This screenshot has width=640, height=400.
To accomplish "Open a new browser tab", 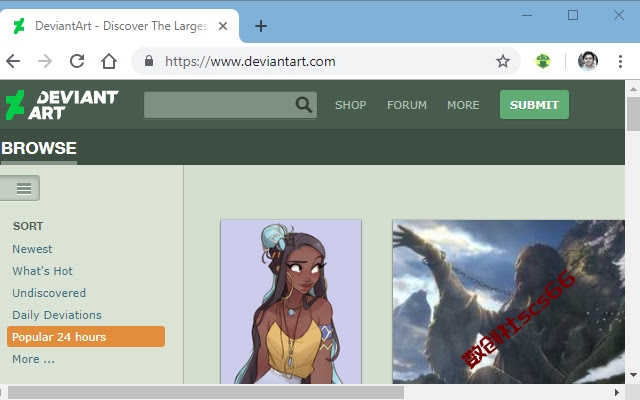I will click(x=261, y=26).
